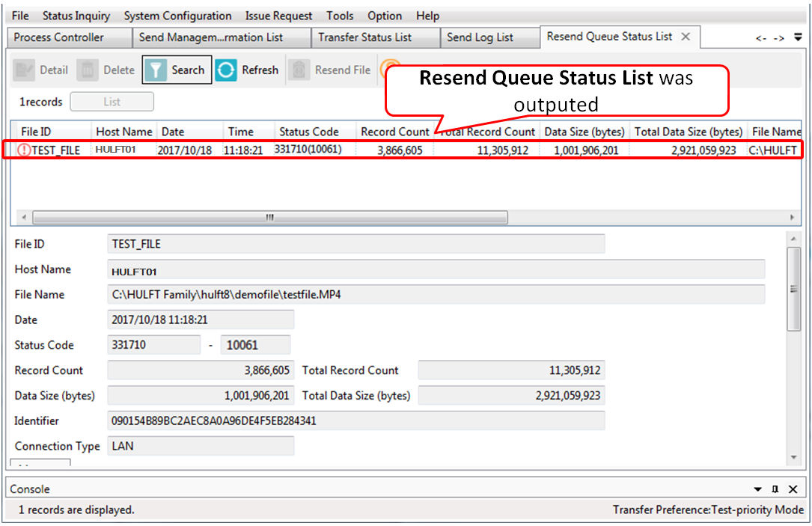
Task: Click the Refresh toolbar icon
Action: [226, 70]
